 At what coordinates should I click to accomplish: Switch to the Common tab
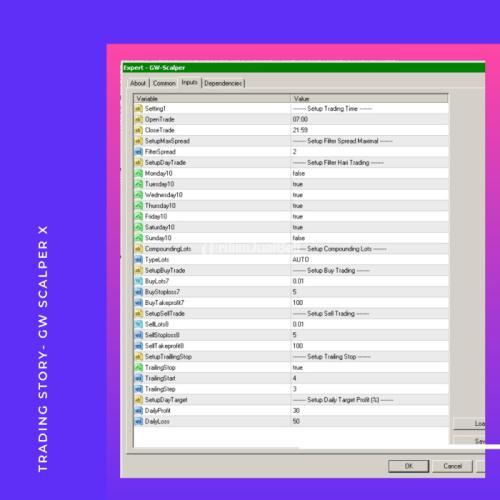click(x=164, y=83)
